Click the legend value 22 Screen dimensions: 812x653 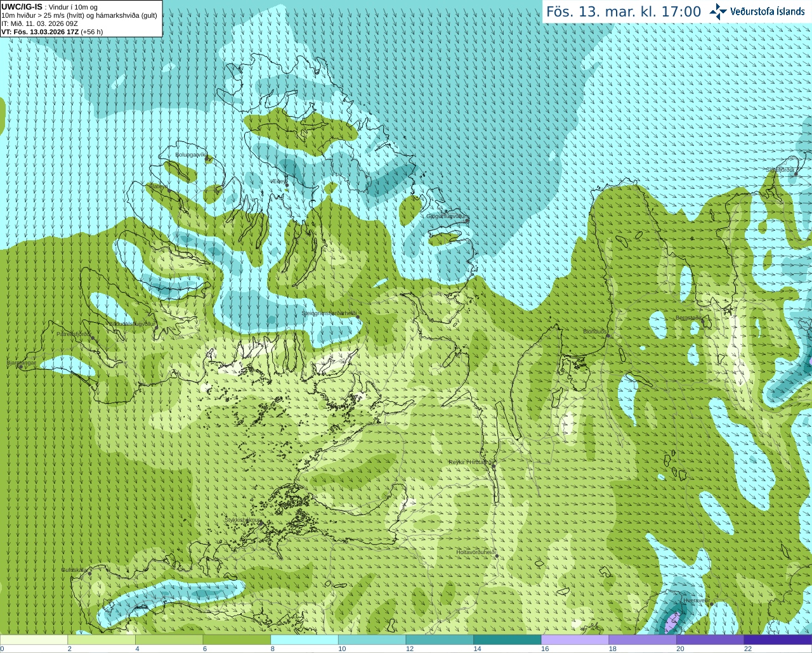tap(748, 649)
